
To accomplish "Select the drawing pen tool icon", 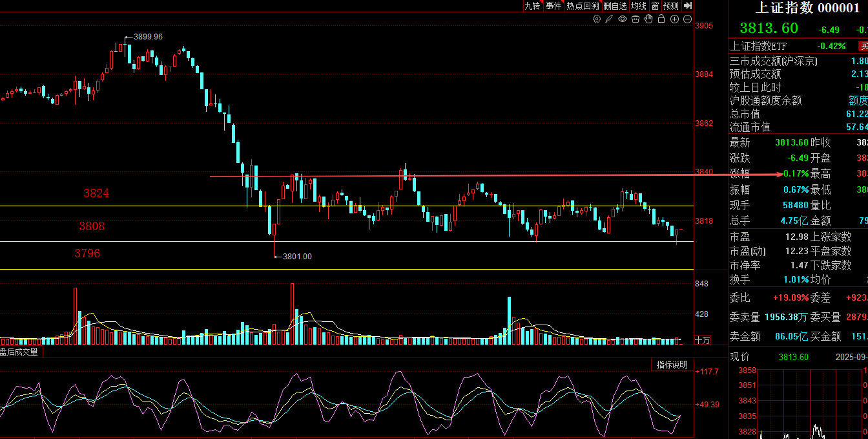I will [x=609, y=19].
